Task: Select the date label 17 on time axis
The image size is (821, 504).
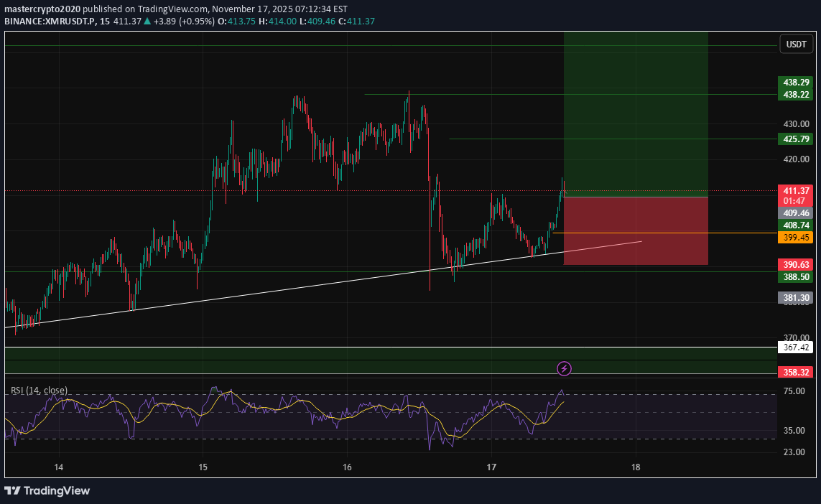Action: coord(492,467)
